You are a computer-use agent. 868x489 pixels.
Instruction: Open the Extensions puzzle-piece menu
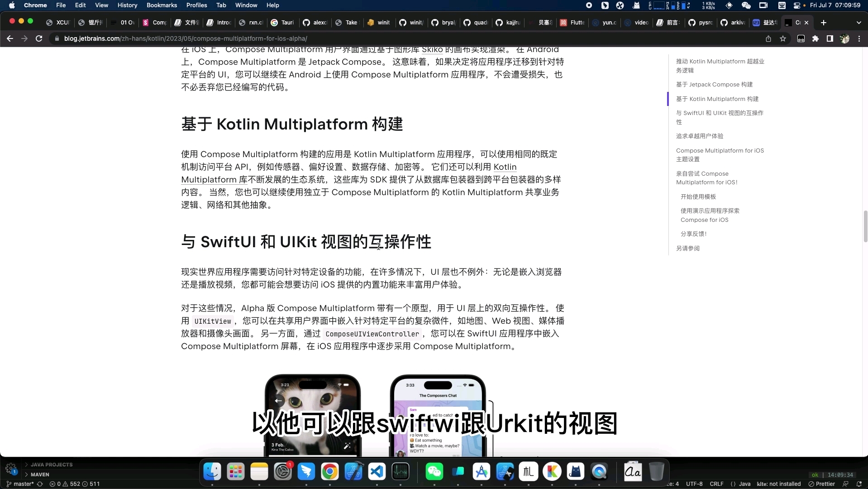pyautogui.click(x=816, y=38)
